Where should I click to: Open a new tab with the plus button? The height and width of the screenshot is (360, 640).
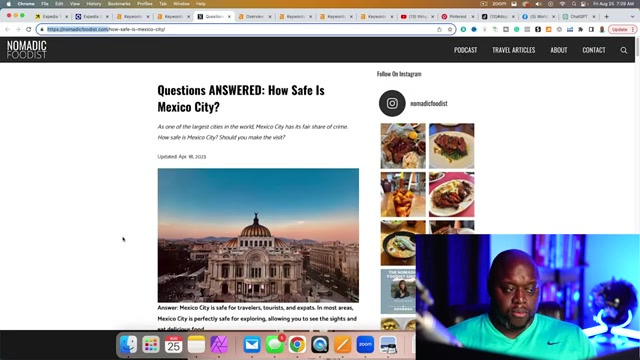click(607, 17)
